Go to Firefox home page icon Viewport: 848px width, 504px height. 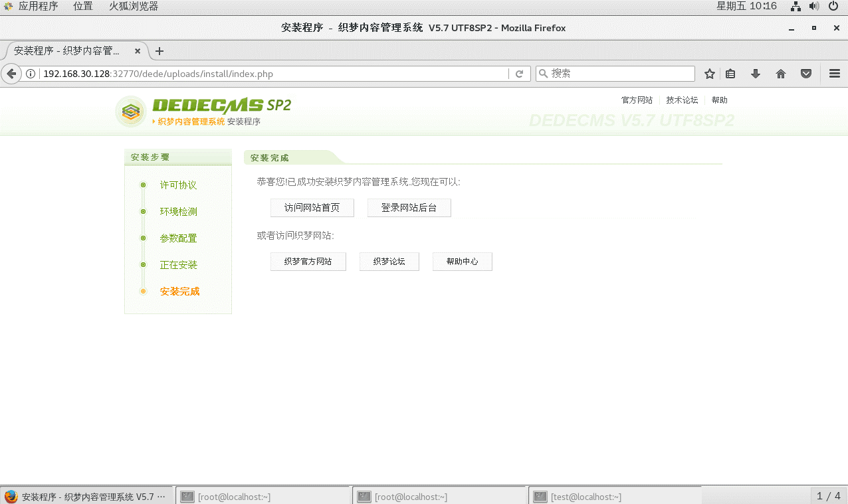pyautogui.click(x=781, y=74)
